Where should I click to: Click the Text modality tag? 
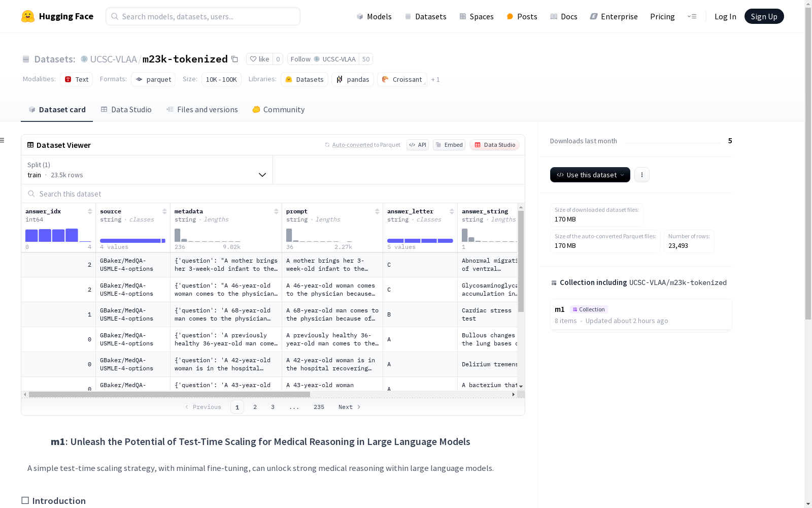click(77, 79)
